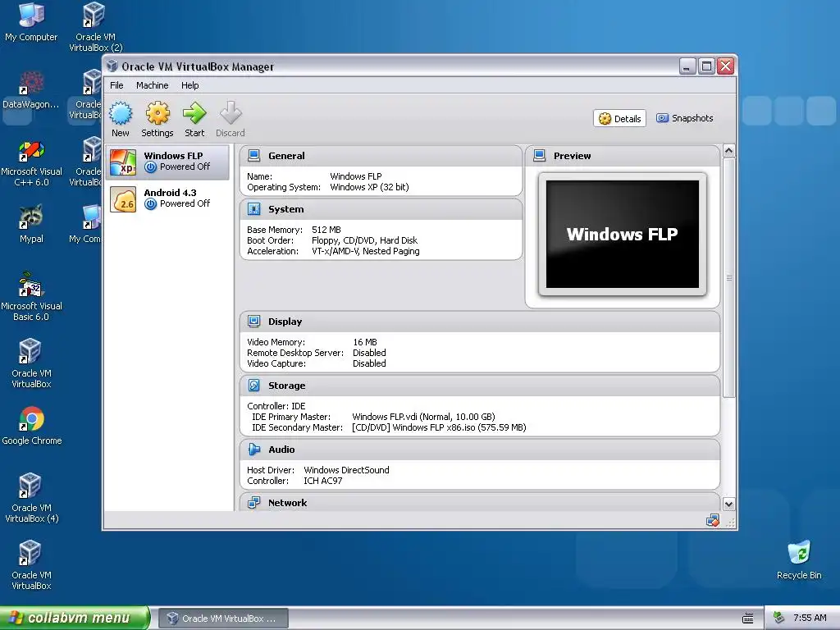
Task: Open the Audio section title link
Action: pos(281,450)
